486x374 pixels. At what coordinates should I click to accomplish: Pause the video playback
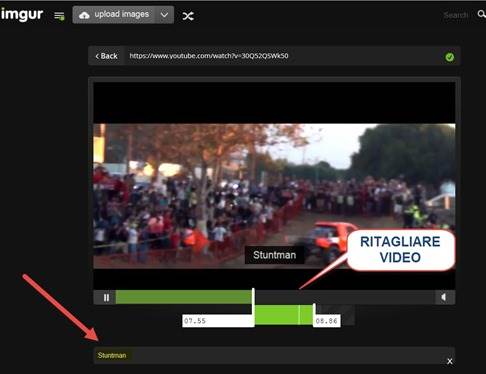(x=106, y=297)
